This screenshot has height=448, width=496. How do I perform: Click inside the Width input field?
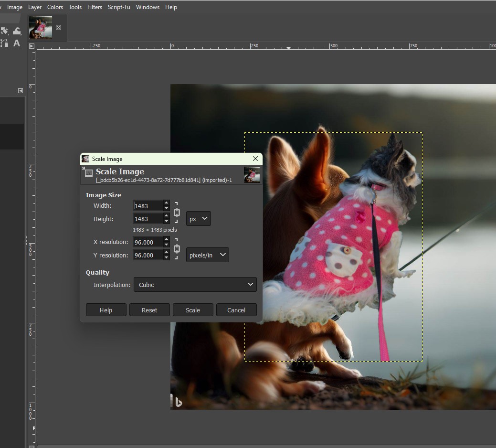tap(148, 205)
